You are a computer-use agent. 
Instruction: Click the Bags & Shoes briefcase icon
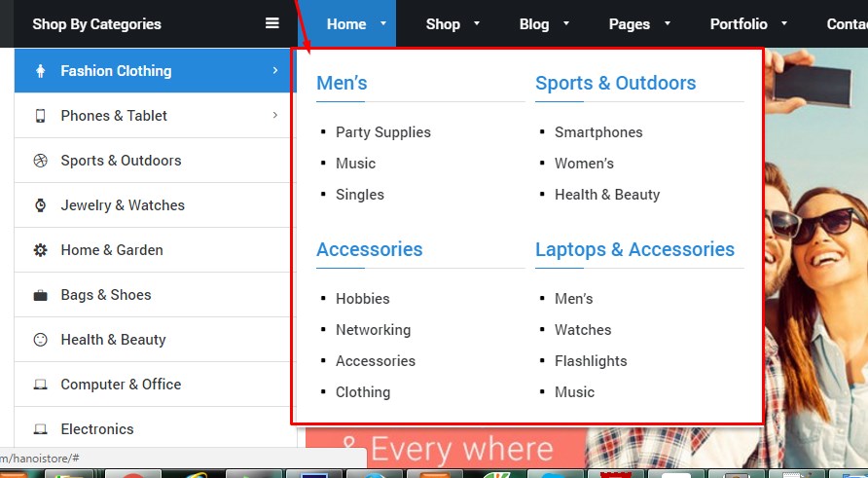pyautogui.click(x=40, y=295)
